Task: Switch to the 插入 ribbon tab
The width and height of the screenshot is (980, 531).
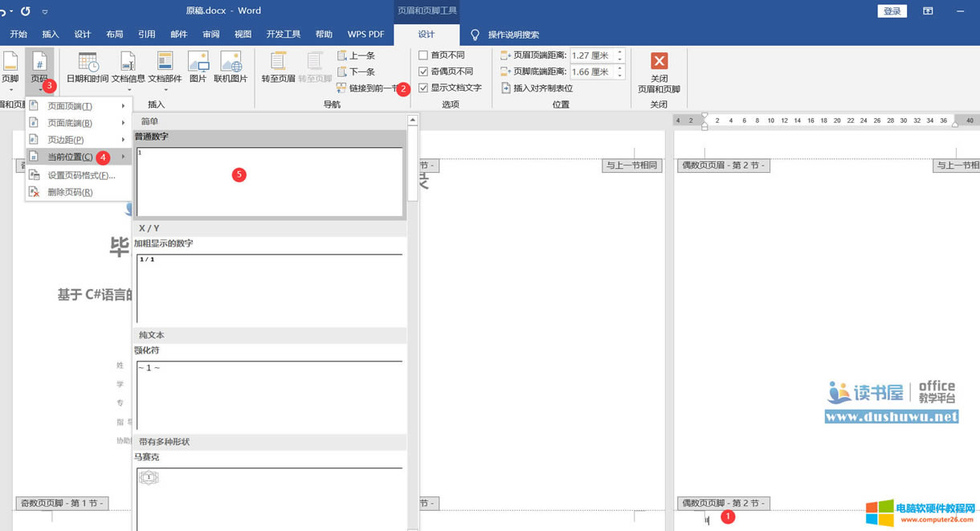Action: pyautogui.click(x=51, y=35)
